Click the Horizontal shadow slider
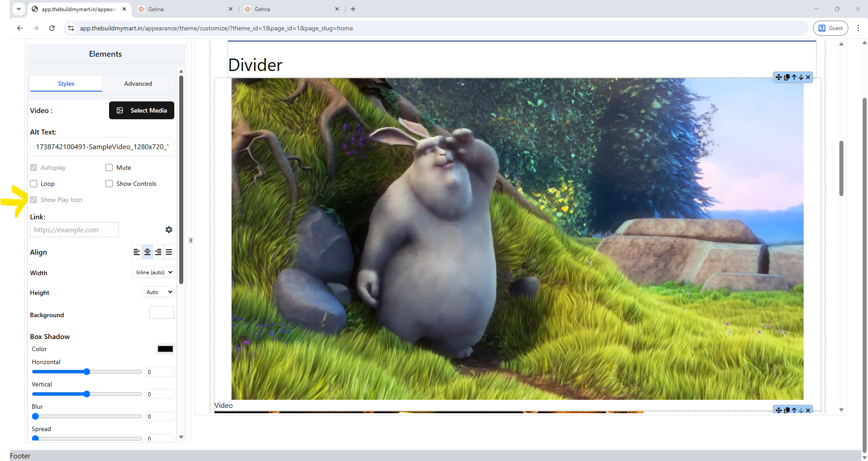Screen dimensions: 868x461 pyautogui.click(x=87, y=372)
